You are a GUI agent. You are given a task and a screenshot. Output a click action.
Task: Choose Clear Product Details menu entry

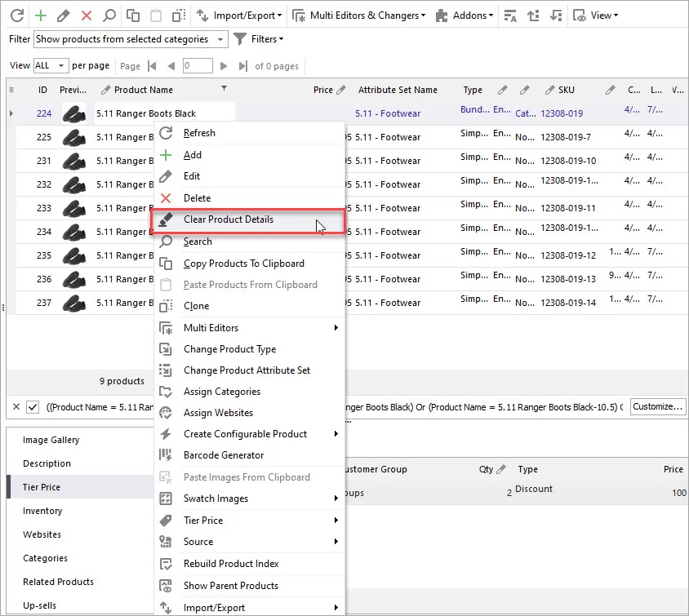click(248, 221)
